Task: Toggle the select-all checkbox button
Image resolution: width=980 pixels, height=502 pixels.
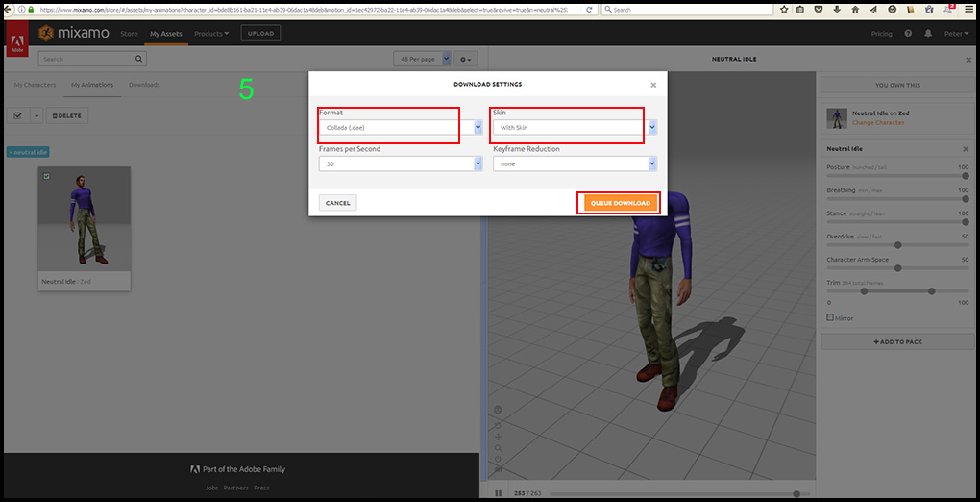Action: click(x=17, y=115)
